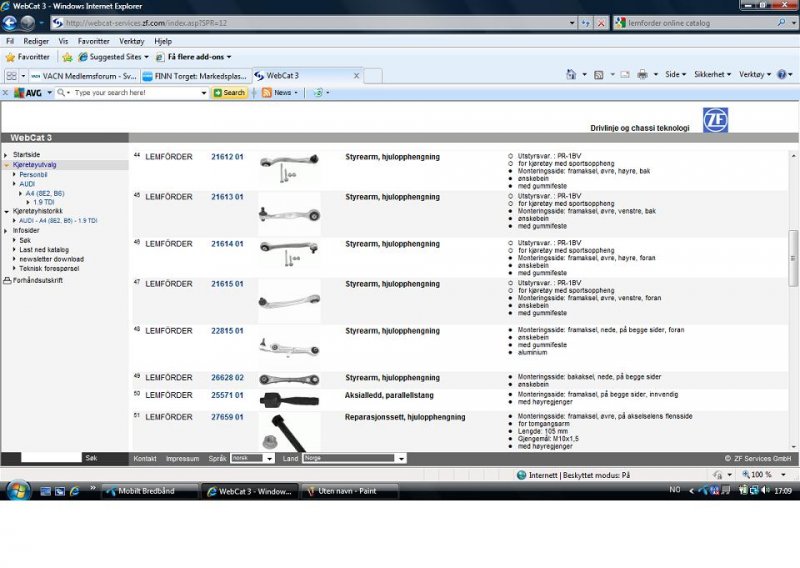Click the Forhåndsutskrift printer icon in the sidebar
Viewport: 800px width, 568px height.
pos(7,280)
